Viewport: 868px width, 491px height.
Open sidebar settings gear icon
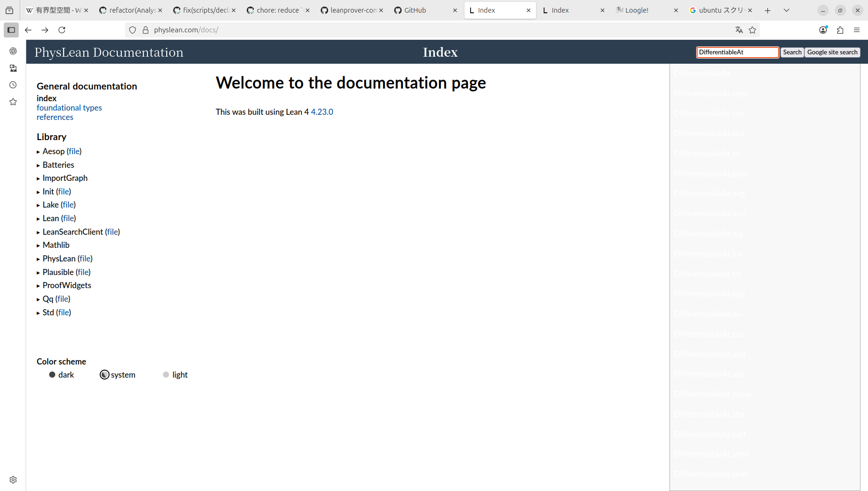click(13, 480)
